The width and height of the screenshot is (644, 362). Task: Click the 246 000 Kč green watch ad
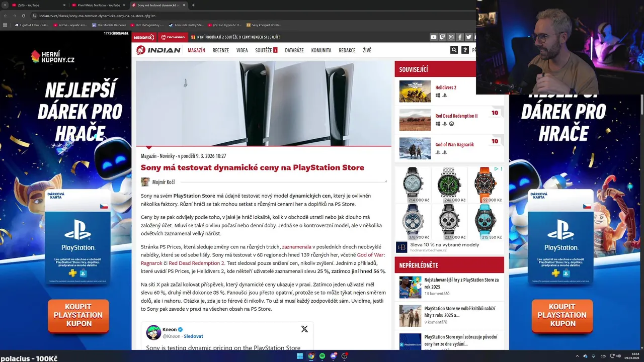(x=449, y=185)
